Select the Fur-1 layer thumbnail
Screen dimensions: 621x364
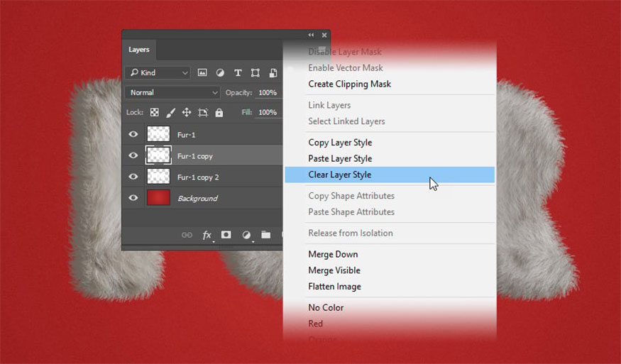(158, 134)
